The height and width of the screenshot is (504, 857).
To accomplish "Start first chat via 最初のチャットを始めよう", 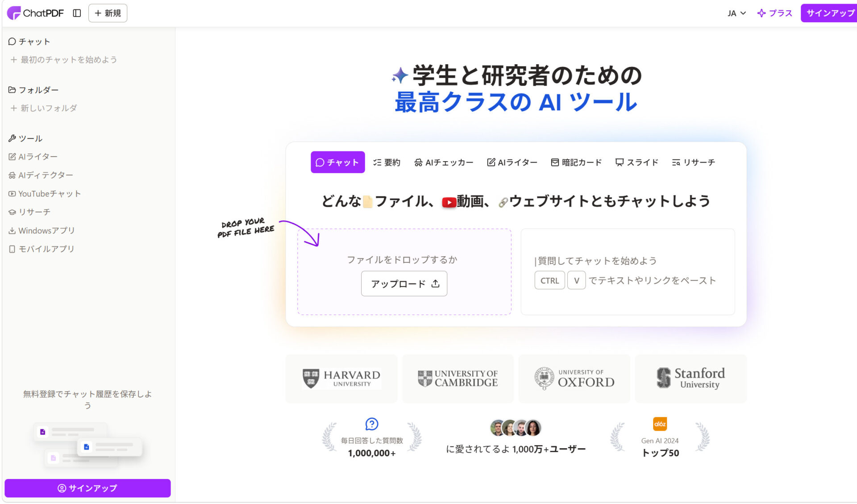I will (x=63, y=59).
